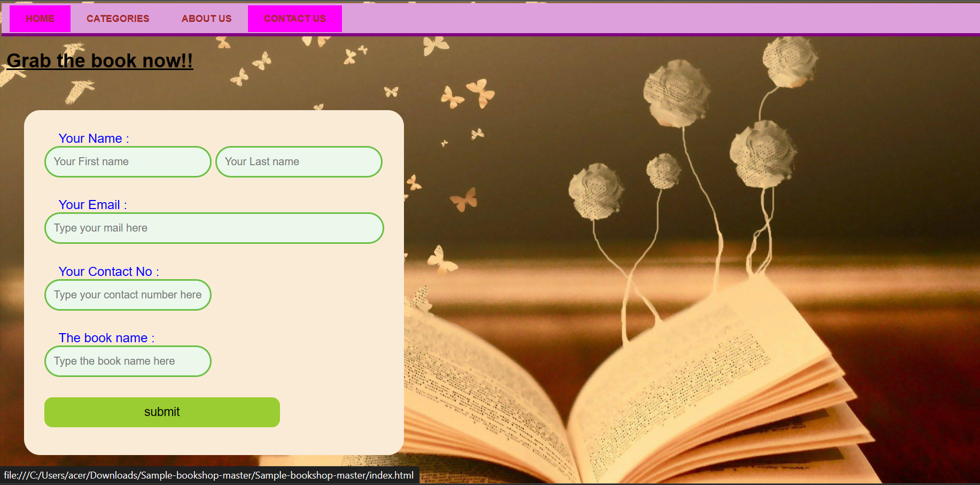Click the empty purple area of navigation bar
Image resolution: width=980 pixels, height=485 pixels.
pos(641,19)
